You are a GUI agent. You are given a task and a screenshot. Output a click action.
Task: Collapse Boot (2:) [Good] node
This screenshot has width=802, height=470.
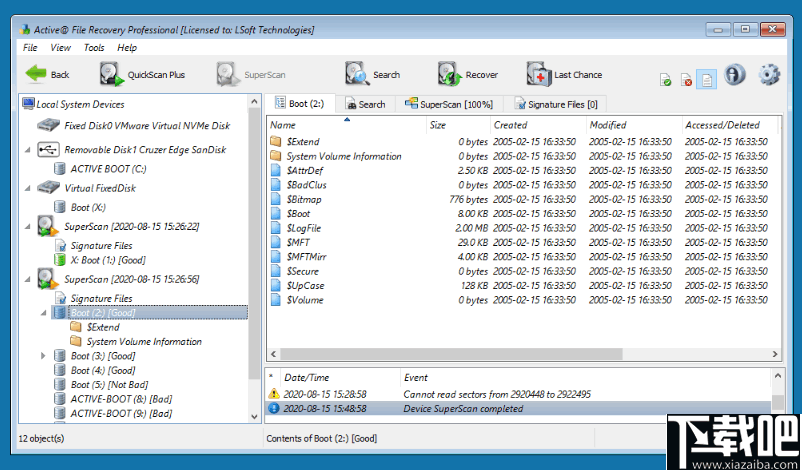point(43,312)
